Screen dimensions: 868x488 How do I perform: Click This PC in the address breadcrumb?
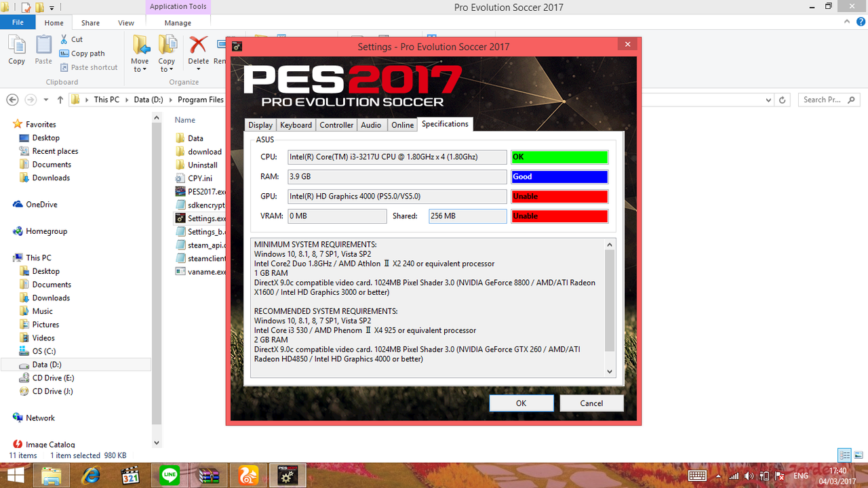click(106, 100)
